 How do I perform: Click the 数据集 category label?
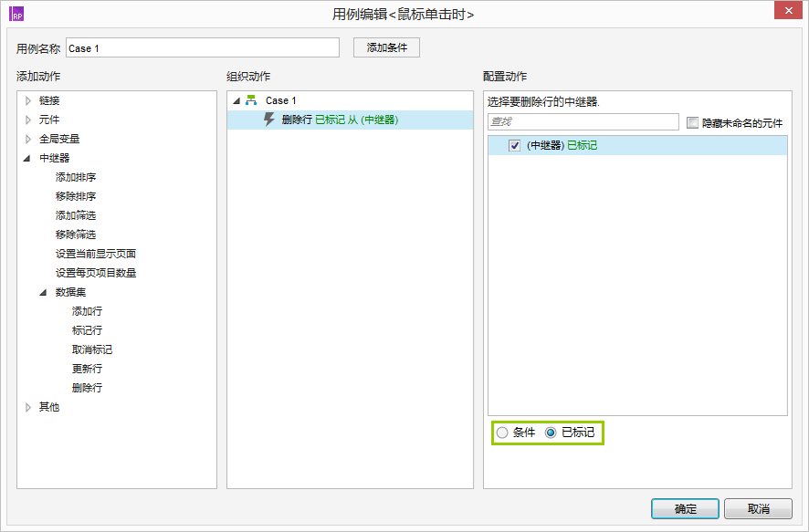pos(70,292)
